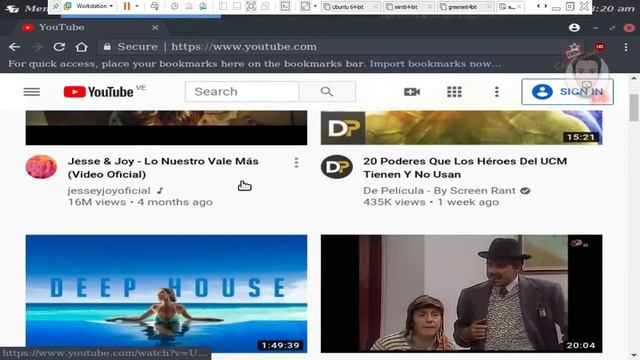Expand the pause power options arrow
This screenshot has width=640, height=360.
click(x=137, y=6)
